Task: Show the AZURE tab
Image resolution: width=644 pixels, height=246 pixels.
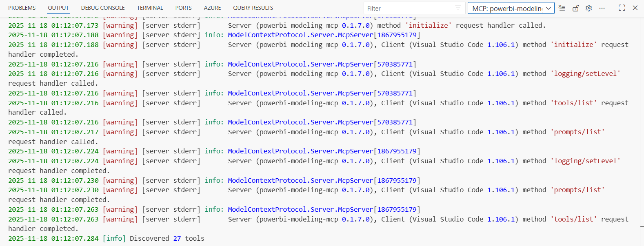Action: (213, 8)
